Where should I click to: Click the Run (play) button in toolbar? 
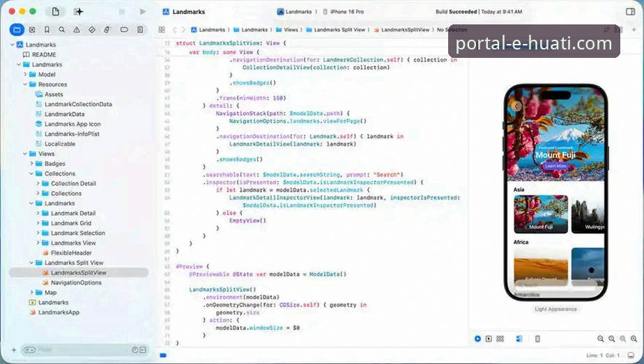coord(142,12)
